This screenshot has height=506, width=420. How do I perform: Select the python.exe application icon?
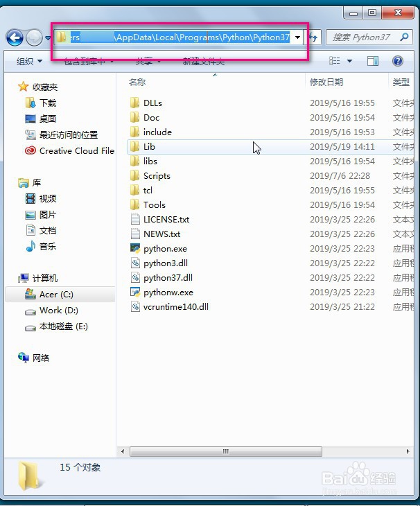click(135, 248)
